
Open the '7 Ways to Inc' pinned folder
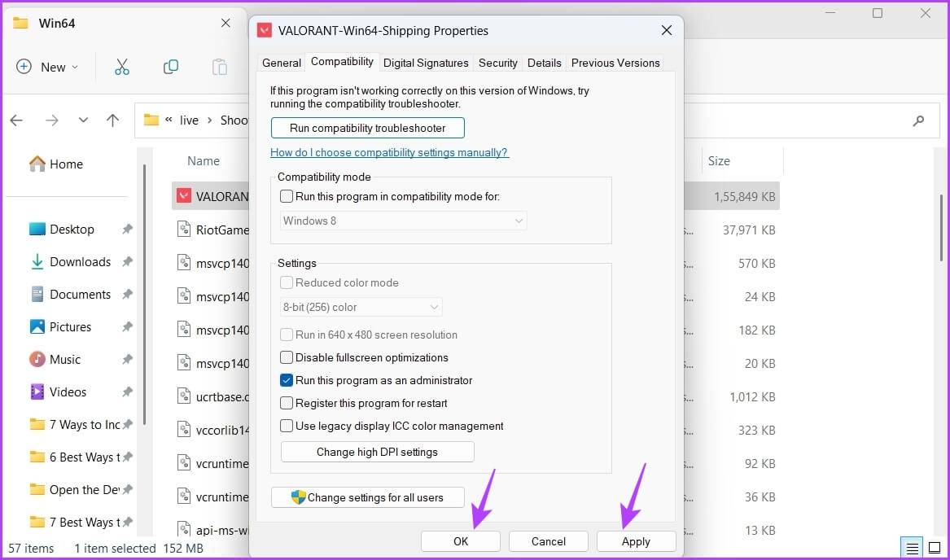tap(75, 424)
